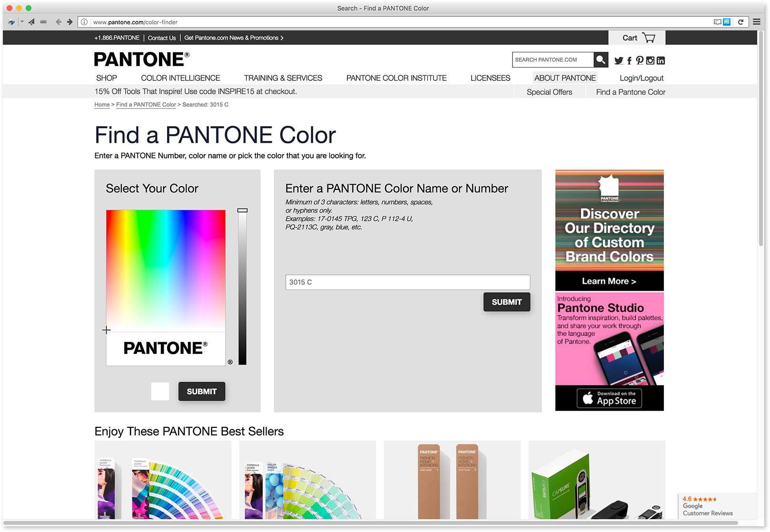The width and height of the screenshot is (770, 532).
Task: Click the site info icon in the address bar
Action: (x=84, y=22)
